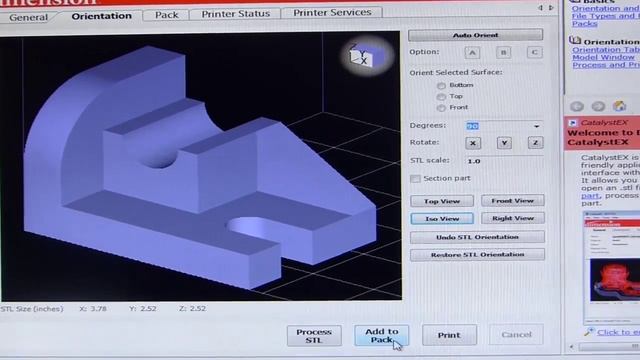The image size is (640, 360).
Task: Open the Orientation Tab help link
Action: tap(606, 50)
